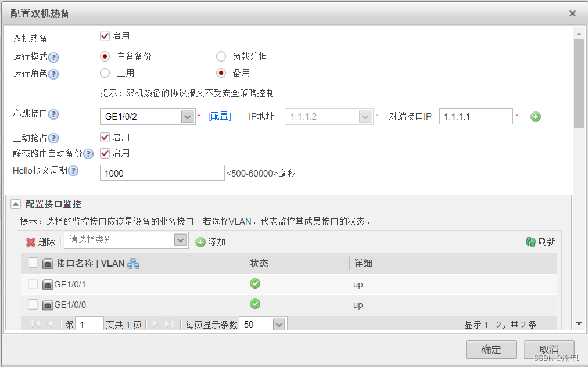
Task: Select 主用 role radio button
Action: click(x=105, y=73)
